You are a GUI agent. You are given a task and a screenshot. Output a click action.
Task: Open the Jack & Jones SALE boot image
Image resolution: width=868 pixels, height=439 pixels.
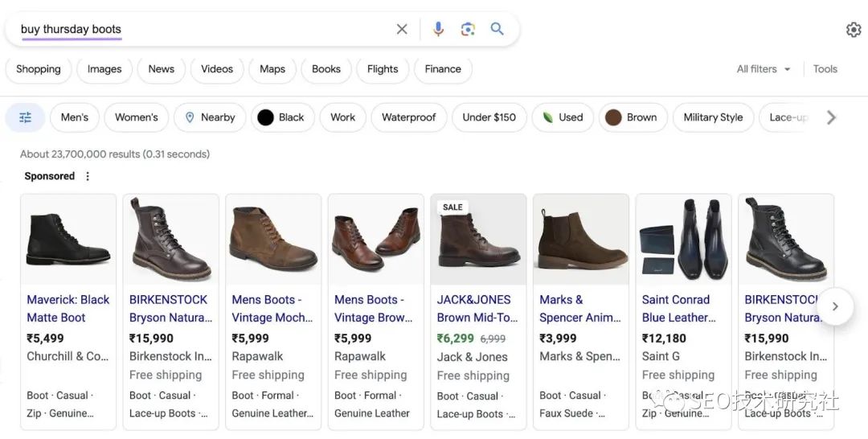[478, 239]
